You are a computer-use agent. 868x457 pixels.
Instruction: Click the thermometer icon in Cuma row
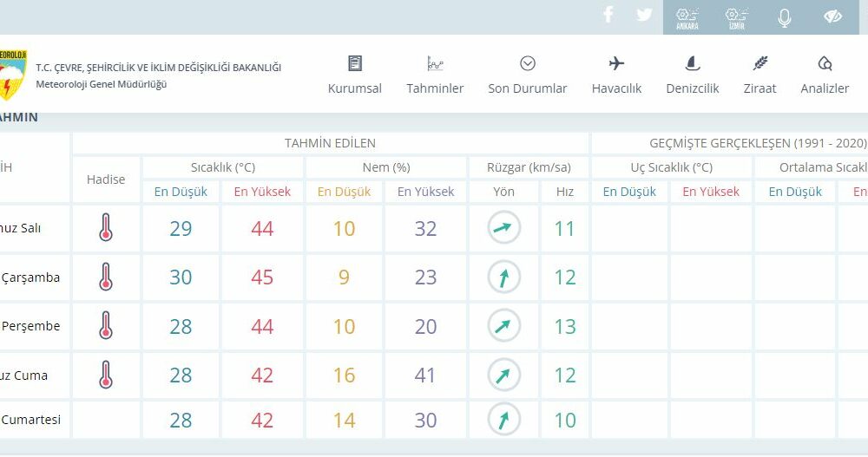[x=106, y=375]
